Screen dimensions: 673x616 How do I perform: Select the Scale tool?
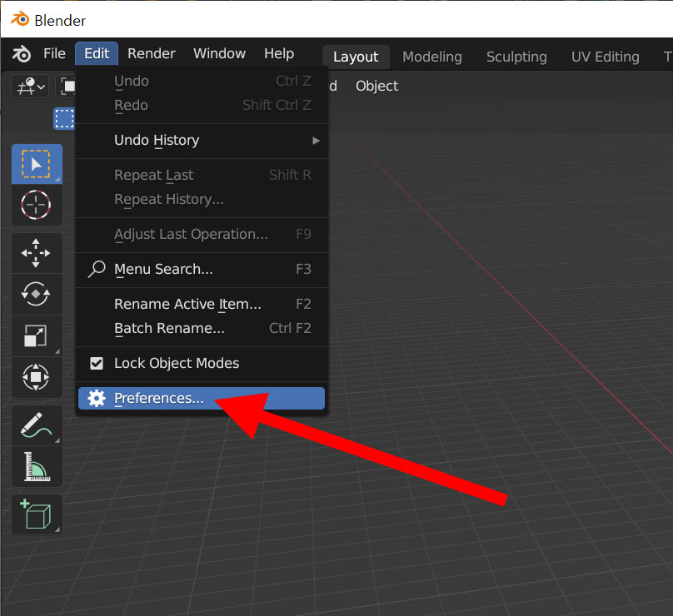point(37,335)
